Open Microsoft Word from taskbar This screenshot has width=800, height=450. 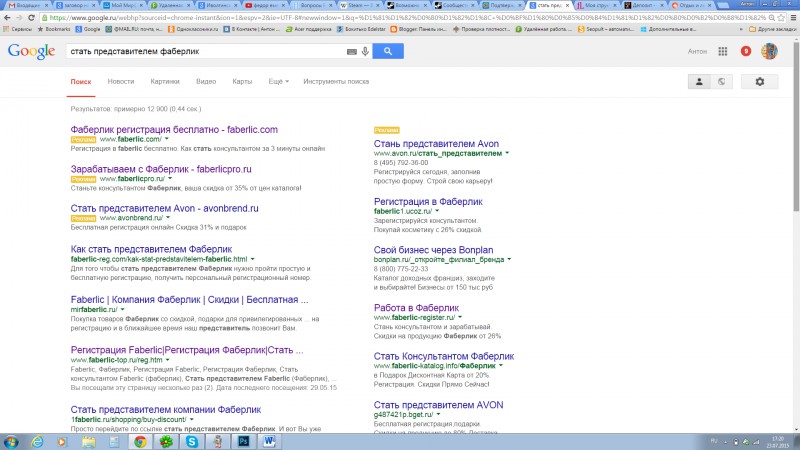[269, 442]
